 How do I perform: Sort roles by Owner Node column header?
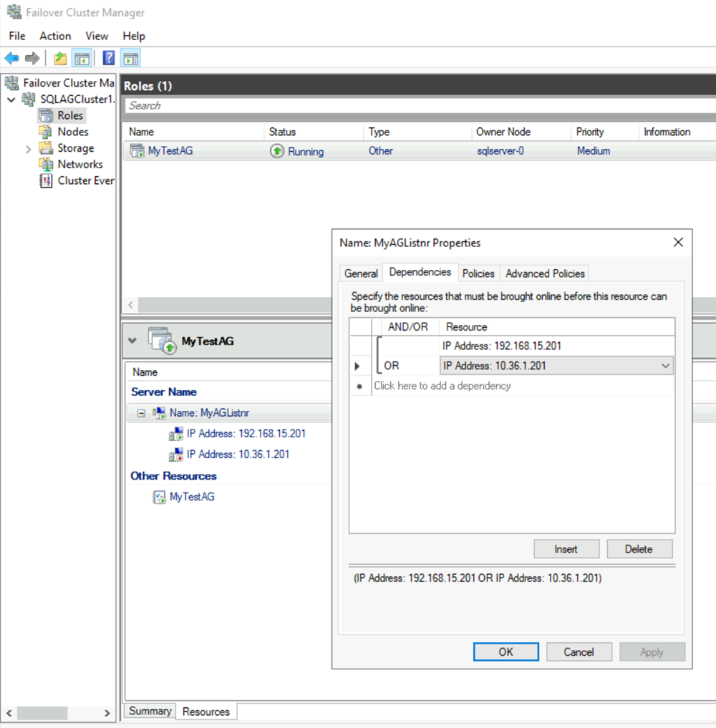[x=521, y=132]
